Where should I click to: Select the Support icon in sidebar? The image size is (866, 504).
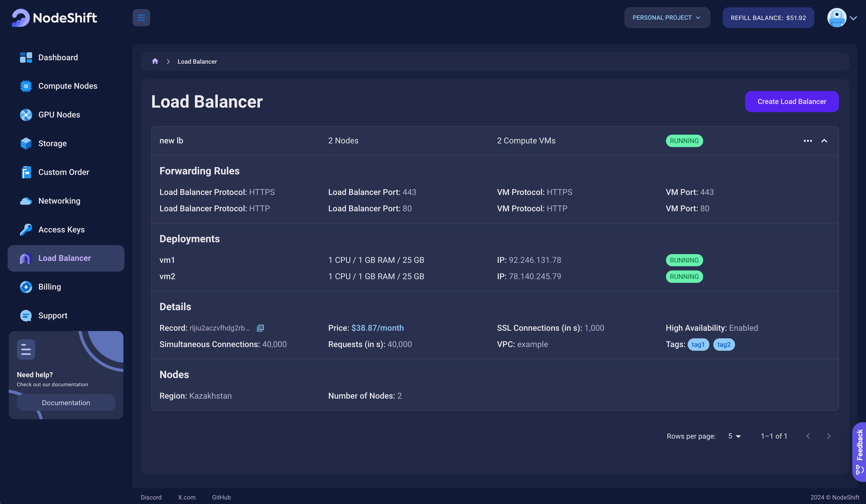(25, 315)
